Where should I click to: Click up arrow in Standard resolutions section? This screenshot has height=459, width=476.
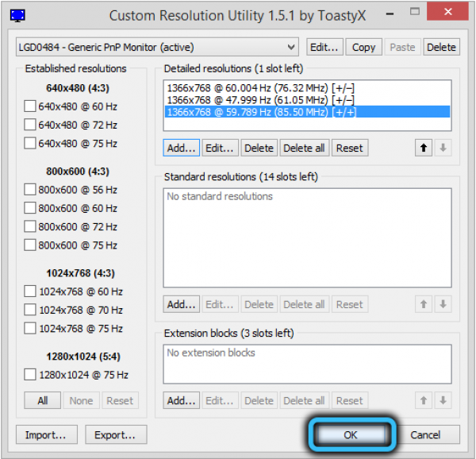pos(424,304)
